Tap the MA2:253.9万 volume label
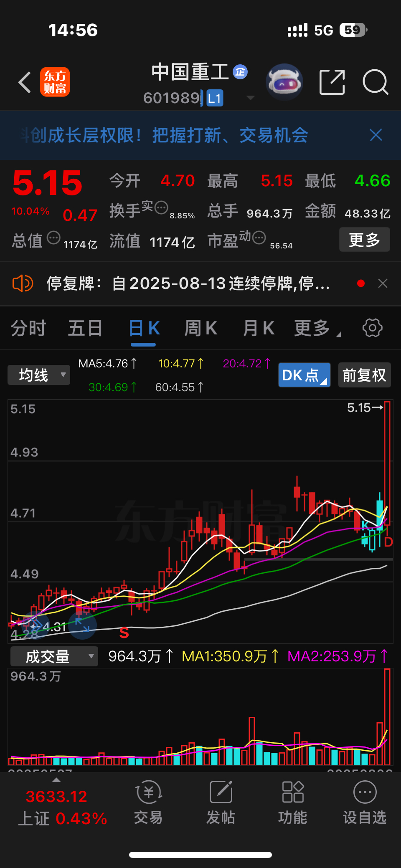The width and height of the screenshot is (401, 868). [338, 656]
